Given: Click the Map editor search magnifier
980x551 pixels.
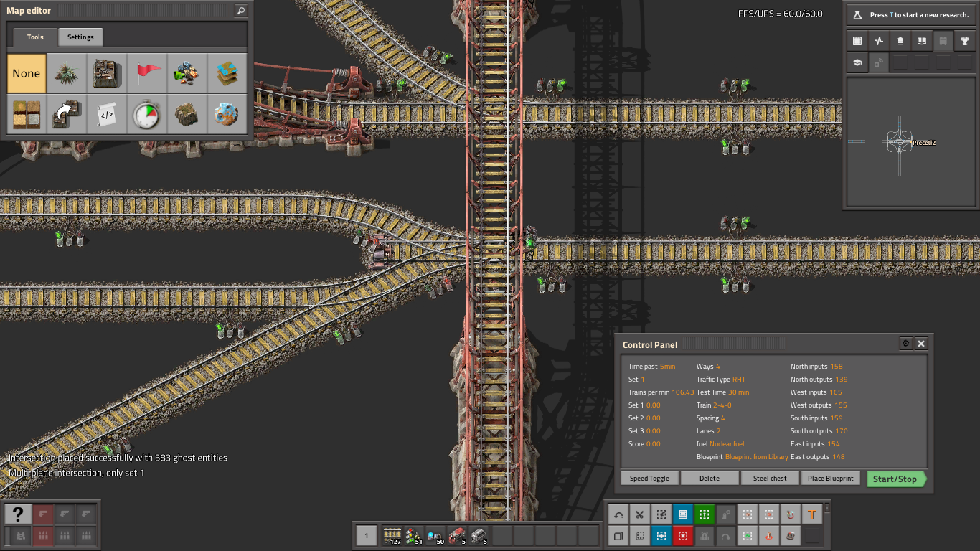Looking at the screenshot, I should click(241, 11).
